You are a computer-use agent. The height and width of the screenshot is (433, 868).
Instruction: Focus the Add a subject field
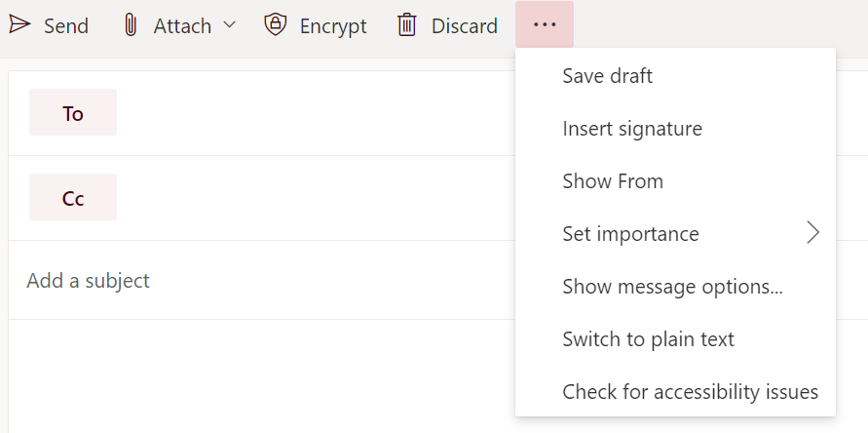(x=260, y=281)
